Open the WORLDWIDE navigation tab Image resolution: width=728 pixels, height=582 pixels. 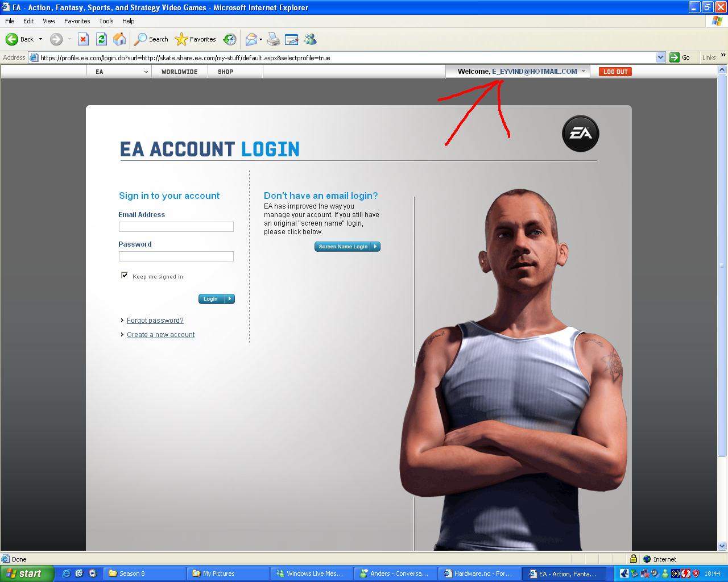179,72
